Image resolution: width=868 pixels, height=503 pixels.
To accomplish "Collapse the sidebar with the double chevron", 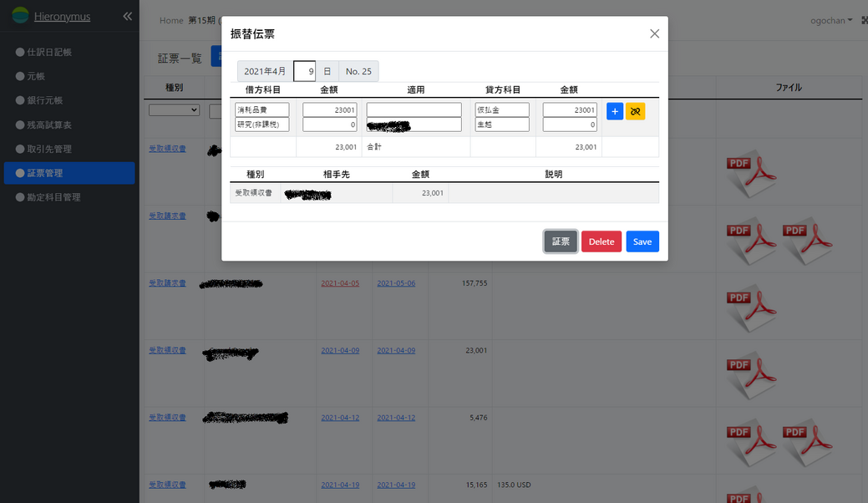I will tap(127, 16).
